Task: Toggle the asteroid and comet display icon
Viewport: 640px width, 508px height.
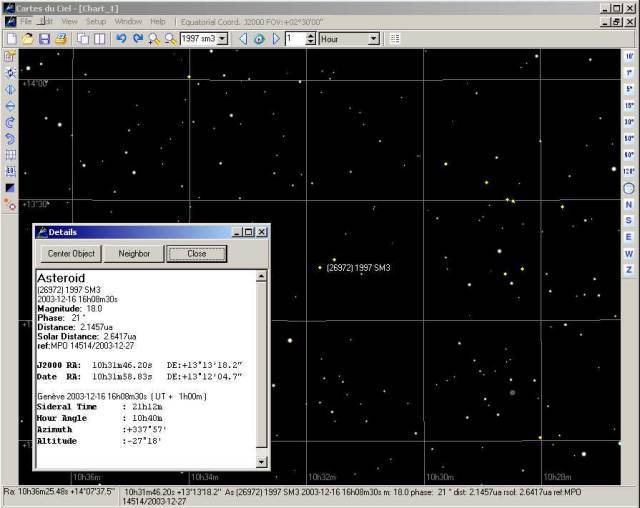Action: (x=10, y=204)
